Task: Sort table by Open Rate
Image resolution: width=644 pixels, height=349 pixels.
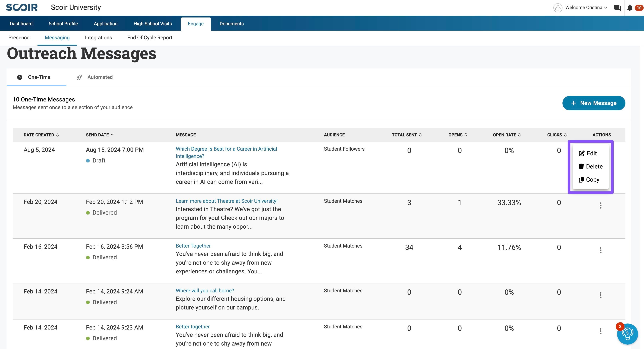Action: coord(507,135)
